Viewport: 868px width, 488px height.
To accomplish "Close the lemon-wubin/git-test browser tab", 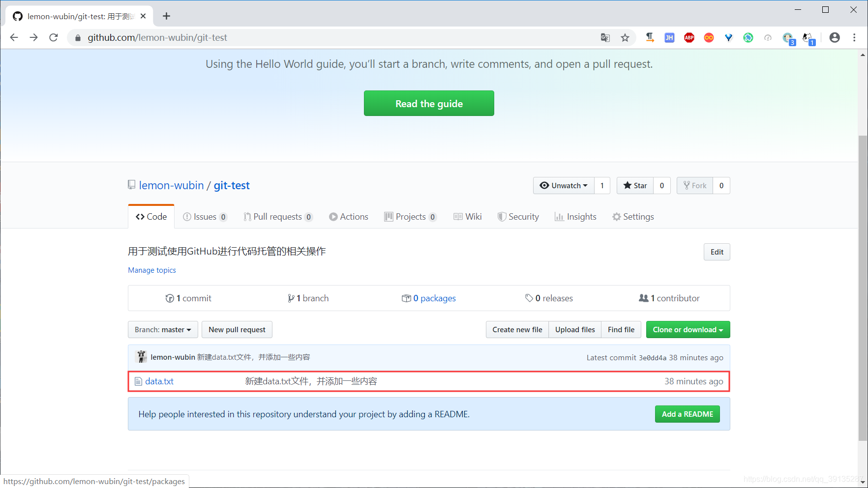I will (143, 16).
